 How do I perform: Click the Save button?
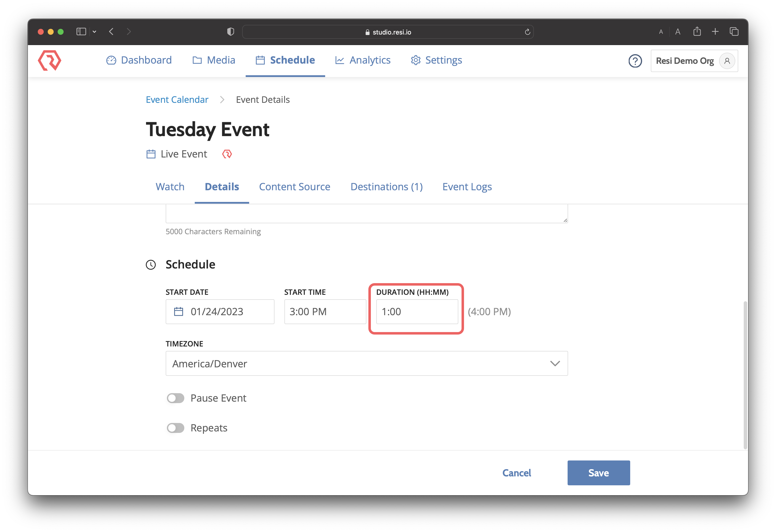coord(598,473)
